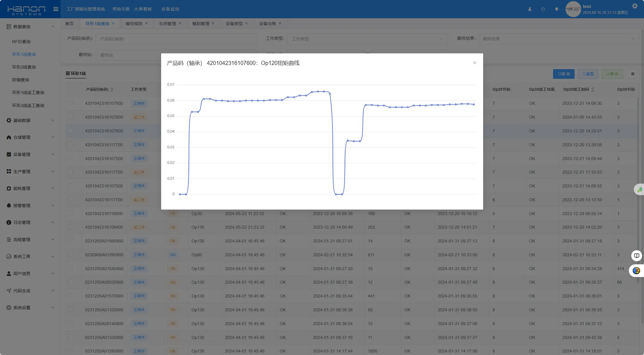
Task: Open the 最终结果 dropdown
Action: [558, 39]
